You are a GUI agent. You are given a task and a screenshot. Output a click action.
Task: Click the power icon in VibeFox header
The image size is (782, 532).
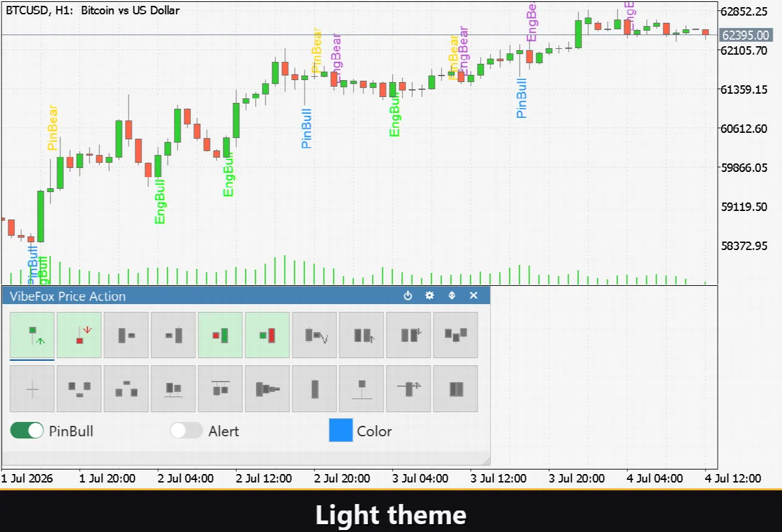pos(408,296)
